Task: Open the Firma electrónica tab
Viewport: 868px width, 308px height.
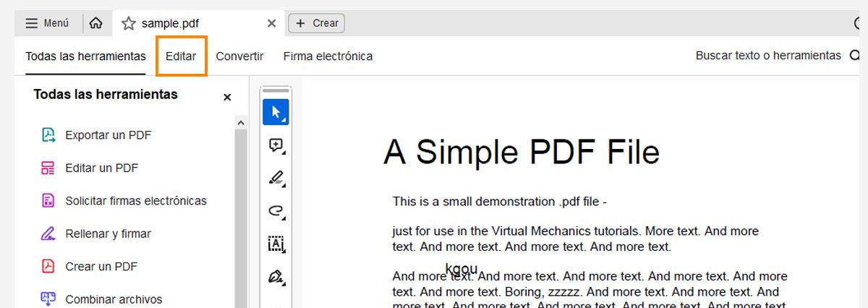Action: pyautogui.click(x=328, y=56)
